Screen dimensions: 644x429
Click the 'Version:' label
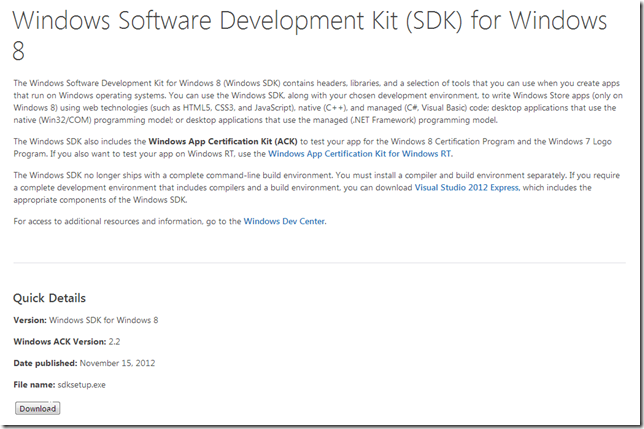point(30,320)
